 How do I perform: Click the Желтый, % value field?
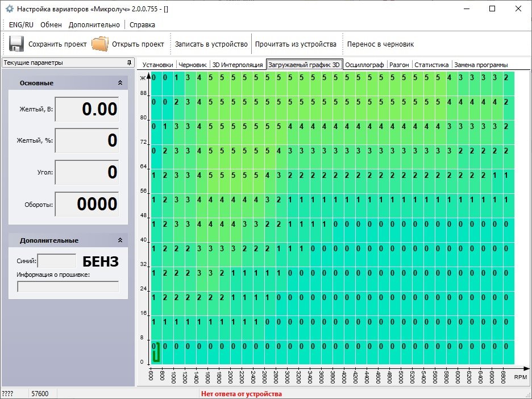pos(87,140)
